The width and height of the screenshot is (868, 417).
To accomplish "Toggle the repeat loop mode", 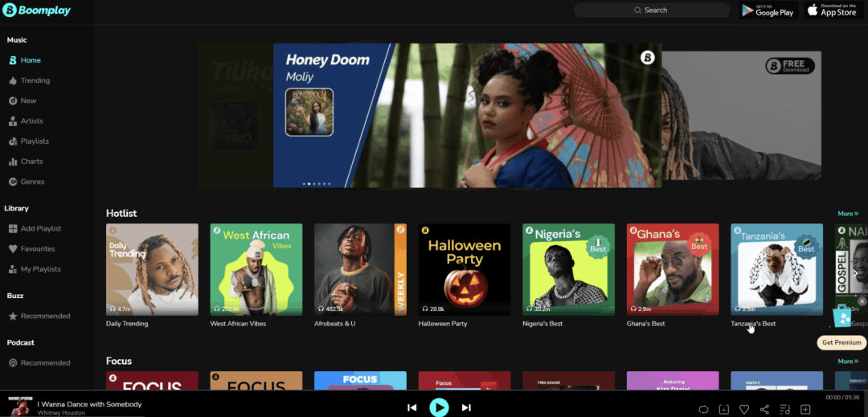I will point(703,409).
